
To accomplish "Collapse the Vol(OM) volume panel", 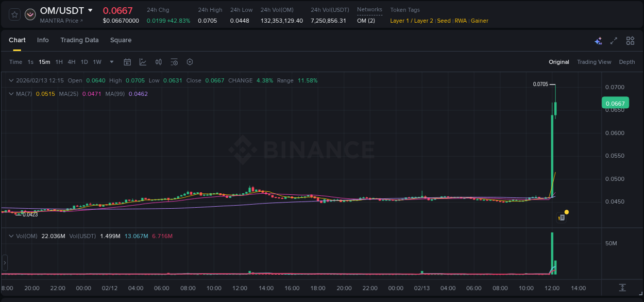I will pos(11,236).
